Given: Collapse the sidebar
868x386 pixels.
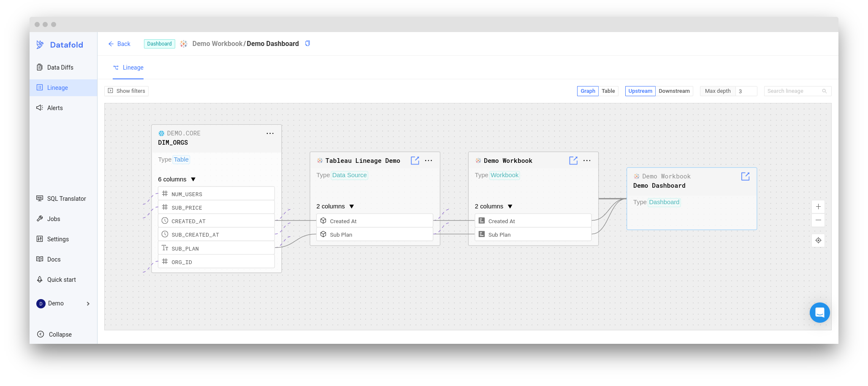Looking at the screenshot, I should (54, 335).
